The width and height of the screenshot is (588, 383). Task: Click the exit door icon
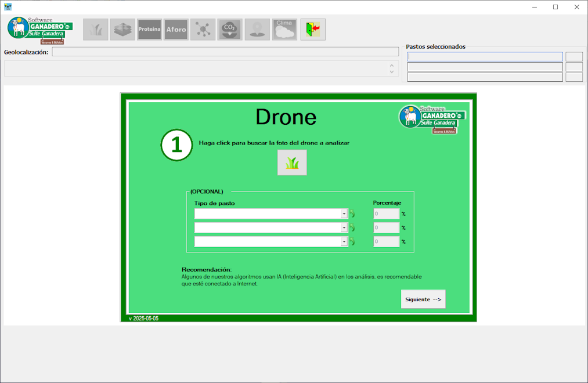(x=313, y=30)
